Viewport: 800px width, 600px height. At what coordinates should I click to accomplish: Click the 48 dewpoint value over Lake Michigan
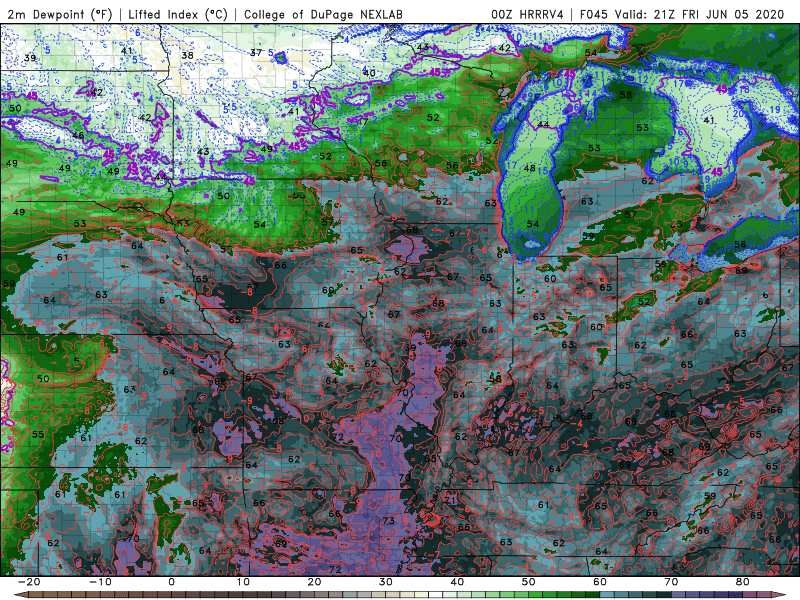pyautogui.click(x=529, y=168)
